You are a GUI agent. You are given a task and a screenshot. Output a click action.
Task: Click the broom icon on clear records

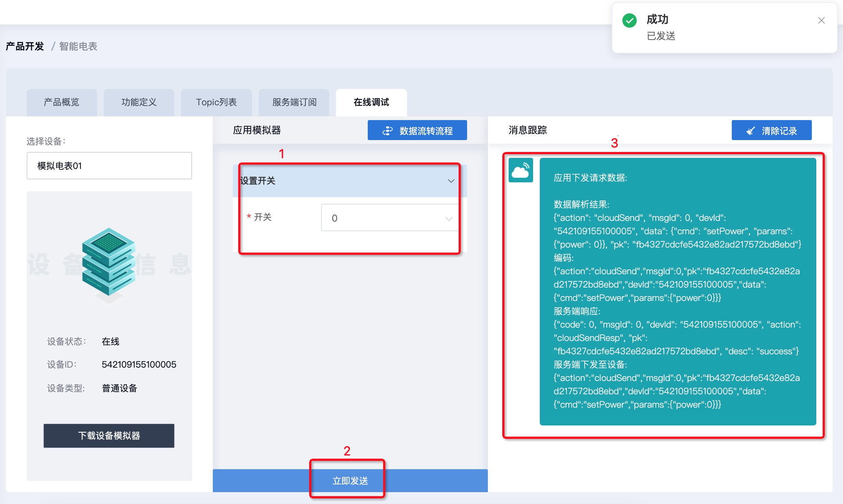(x=750, y=131)
